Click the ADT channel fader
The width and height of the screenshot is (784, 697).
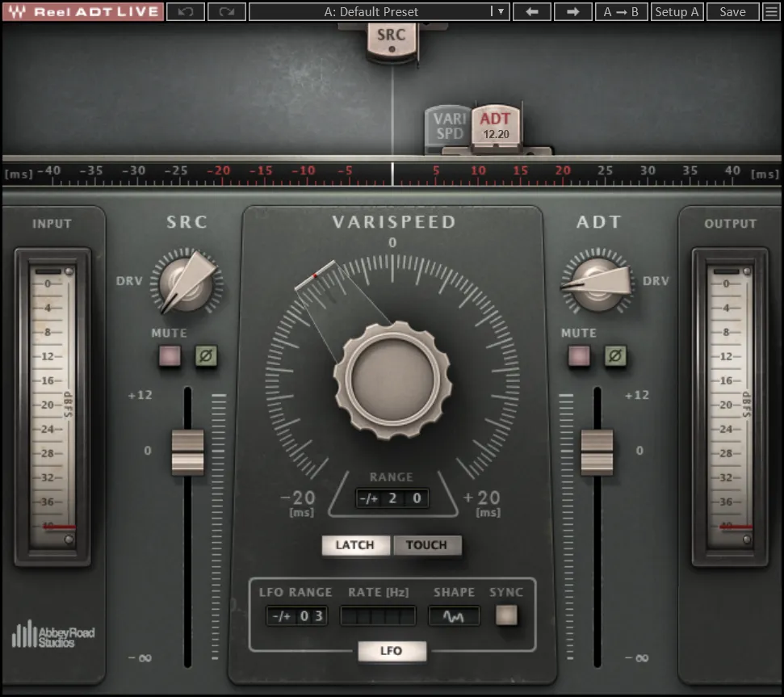pyautogui.click(x=597, y=453)
